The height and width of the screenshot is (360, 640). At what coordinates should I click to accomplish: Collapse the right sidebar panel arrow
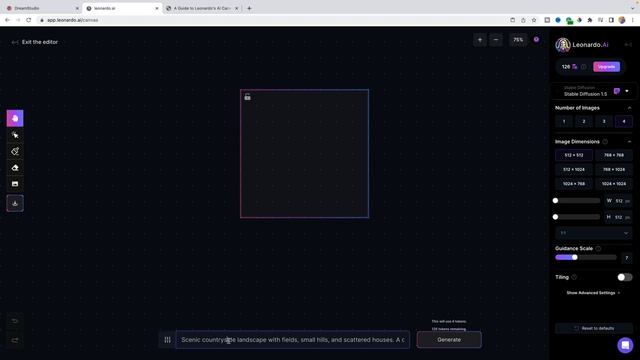(x=628, y=44)
